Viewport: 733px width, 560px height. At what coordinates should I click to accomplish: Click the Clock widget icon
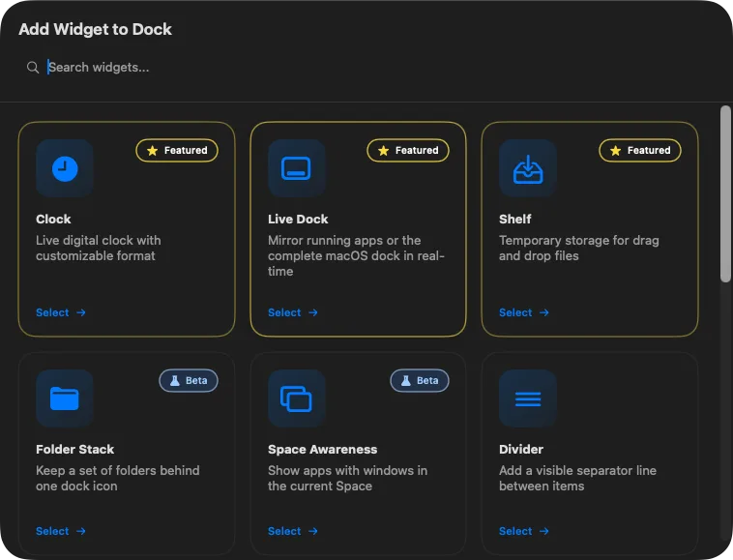pos(65,168)
